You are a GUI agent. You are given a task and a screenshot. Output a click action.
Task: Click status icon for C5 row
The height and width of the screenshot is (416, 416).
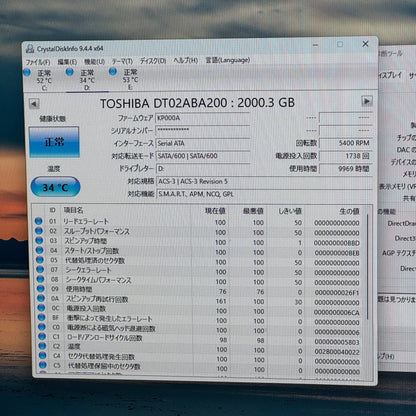(43, 365)
